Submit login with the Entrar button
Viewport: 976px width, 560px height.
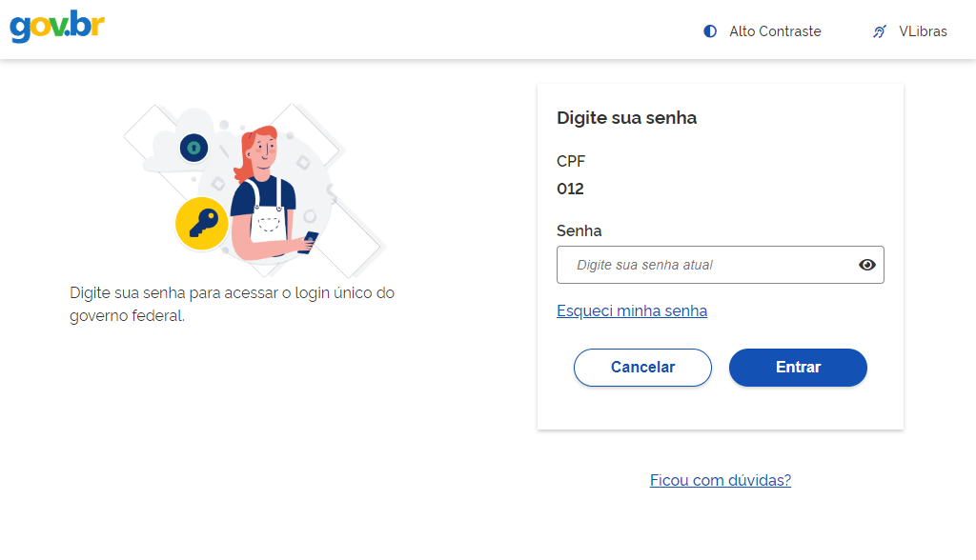click(798, 367)
